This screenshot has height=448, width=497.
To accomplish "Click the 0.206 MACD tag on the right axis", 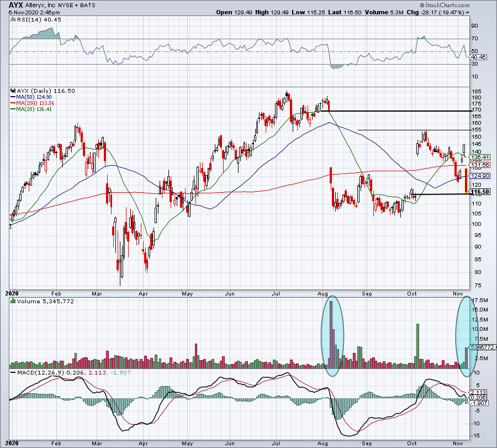I will (478, 398).
